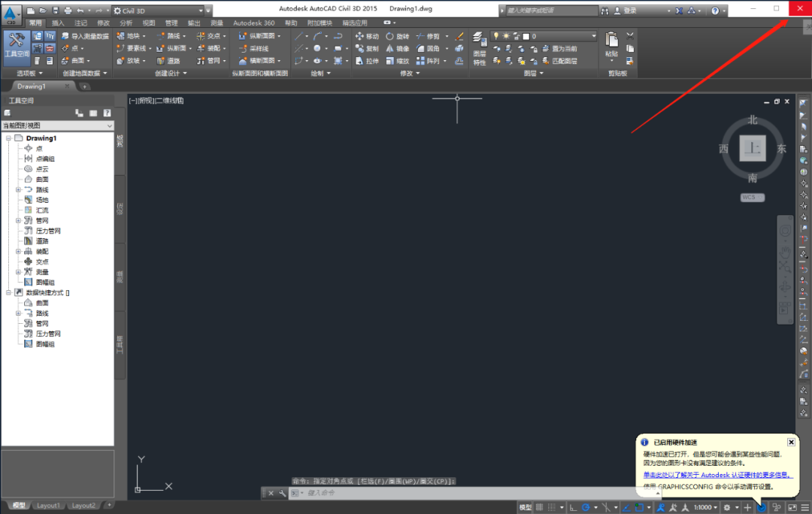
Task: Select the 复制 (Copy) tool
Action: pos(367,49)
